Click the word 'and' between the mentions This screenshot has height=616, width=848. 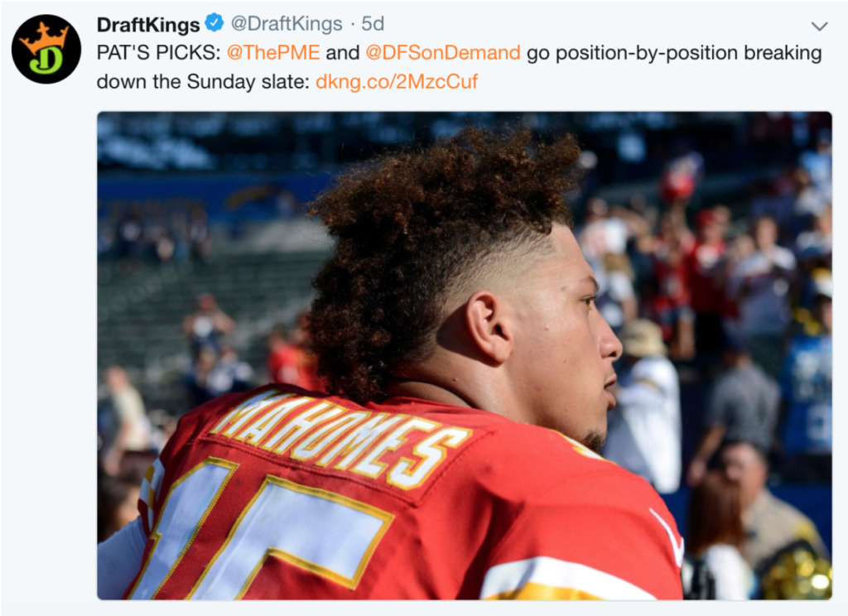pyautogui.click(x=342, y=53)
